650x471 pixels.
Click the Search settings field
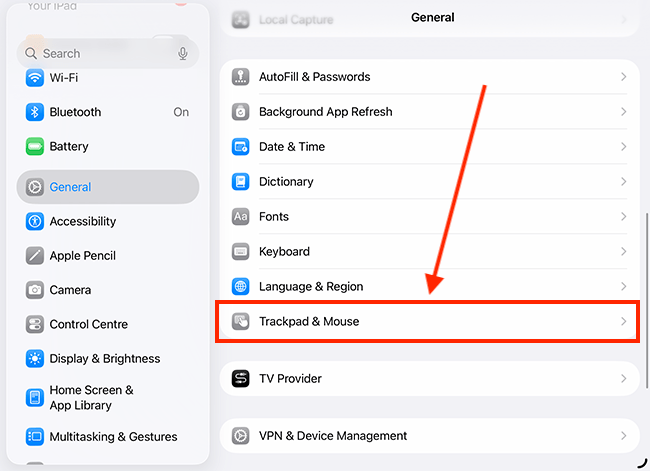[108, 53]
